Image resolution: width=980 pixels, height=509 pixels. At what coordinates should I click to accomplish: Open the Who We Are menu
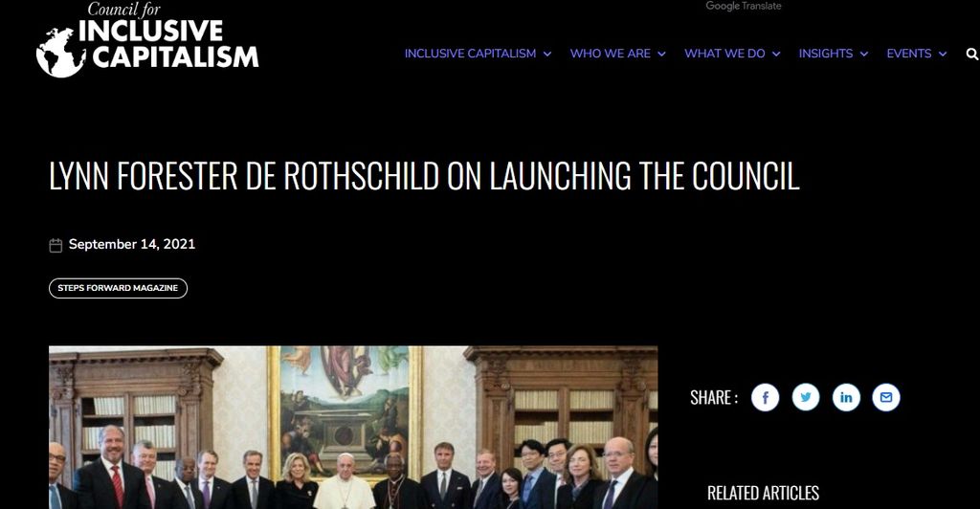[x=610, y=54]
